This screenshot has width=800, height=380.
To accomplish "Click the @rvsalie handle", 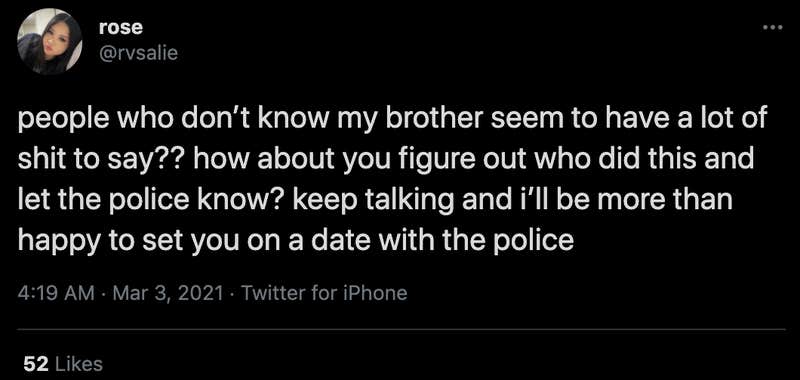I will tap(138, 53).
